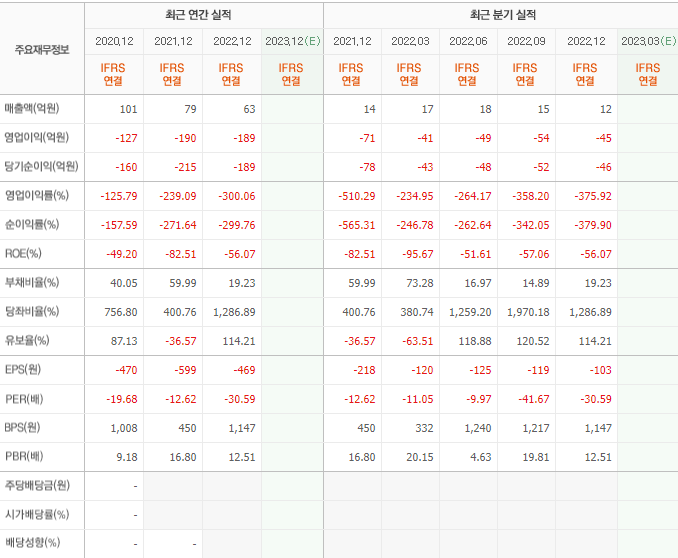Click the 최근 연간 실적 header
678x558 pixels.
click(198, 15)
